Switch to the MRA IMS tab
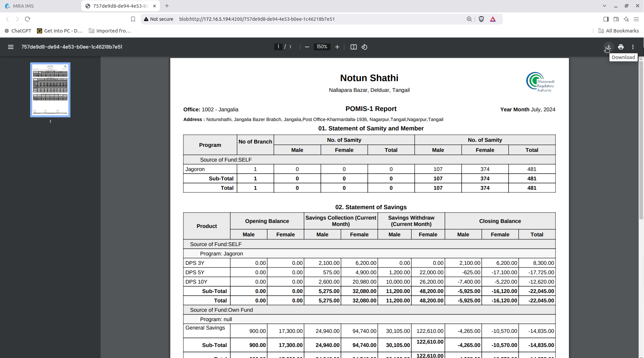 40,6
